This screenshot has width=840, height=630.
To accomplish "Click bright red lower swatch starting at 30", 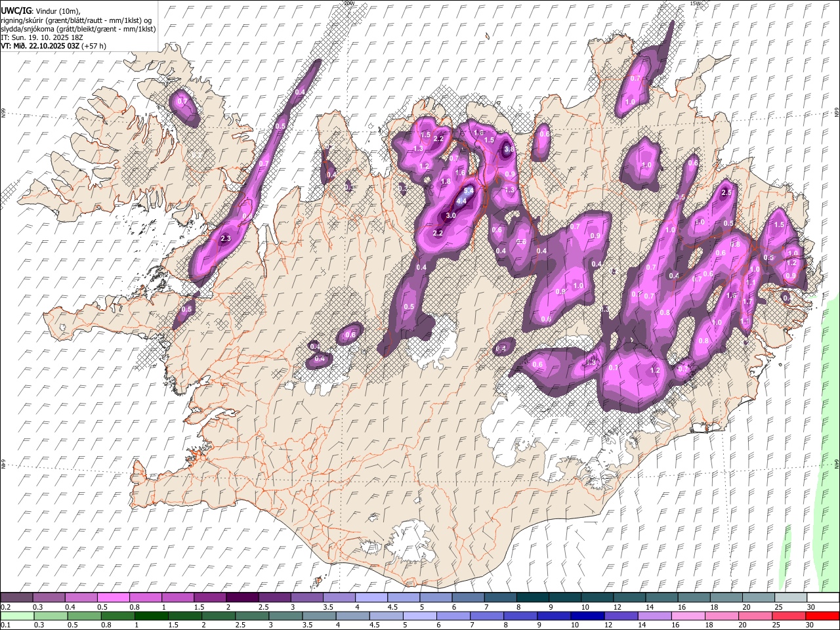I will coord(822,616).
